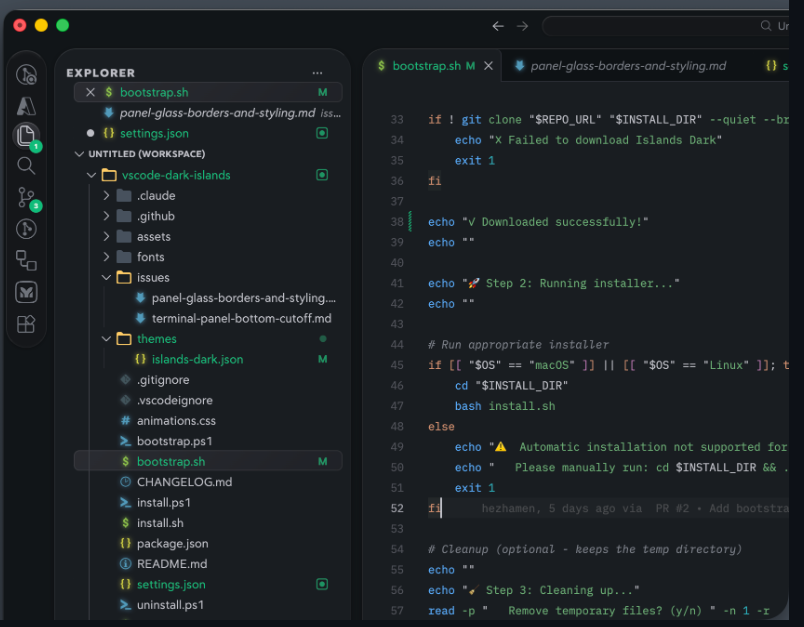Click the dollar icon of the bootstrap.sh tab
Viewport: 804px width, 627px height.
381,66
